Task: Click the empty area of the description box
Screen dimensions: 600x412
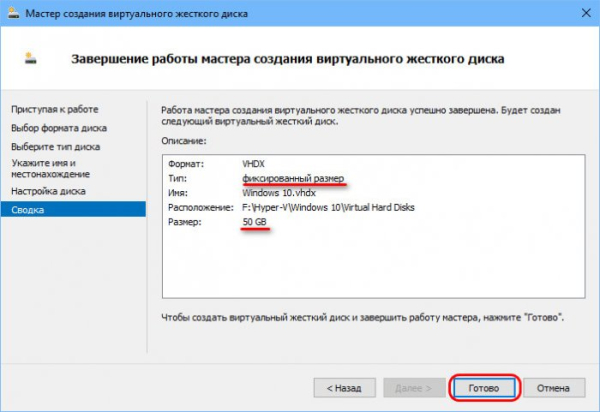Action: 370,265
